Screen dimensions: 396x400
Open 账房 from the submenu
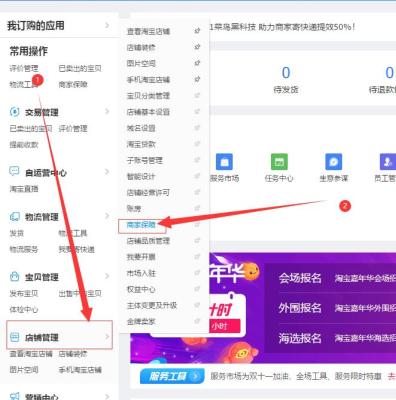pyautogui.click(x=134, y=209)
